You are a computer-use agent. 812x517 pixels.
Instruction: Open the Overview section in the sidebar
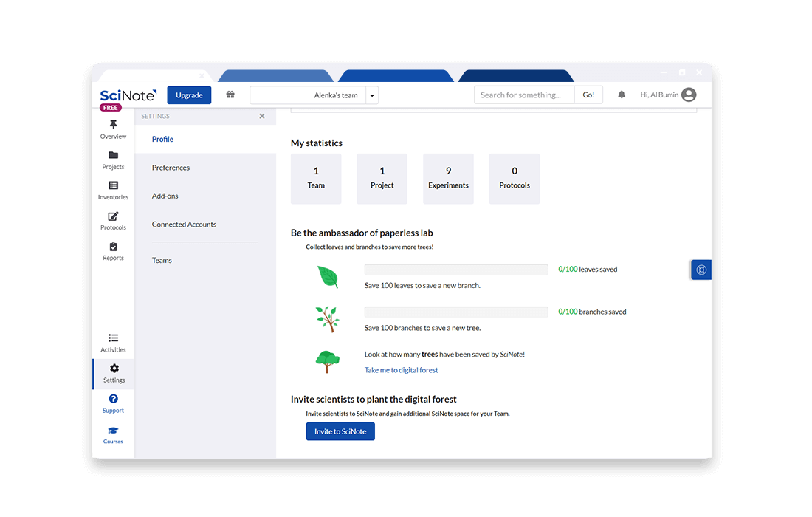[113, 128]
